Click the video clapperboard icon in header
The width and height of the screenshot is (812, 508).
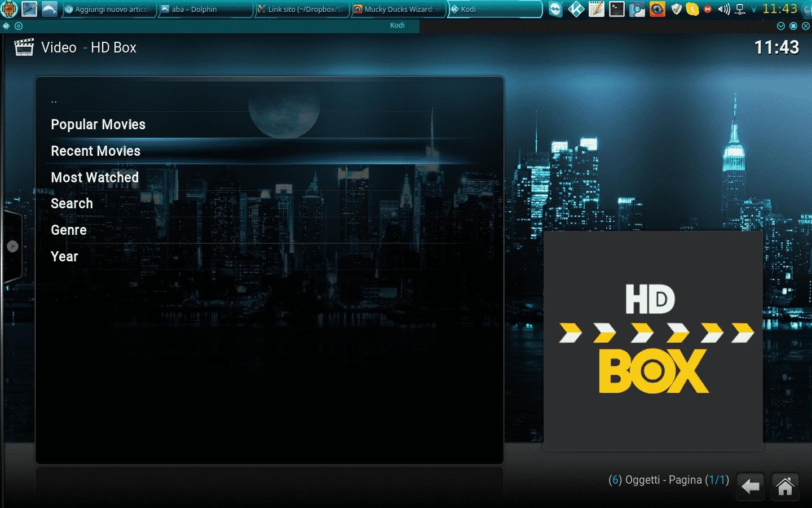(24, 47)
